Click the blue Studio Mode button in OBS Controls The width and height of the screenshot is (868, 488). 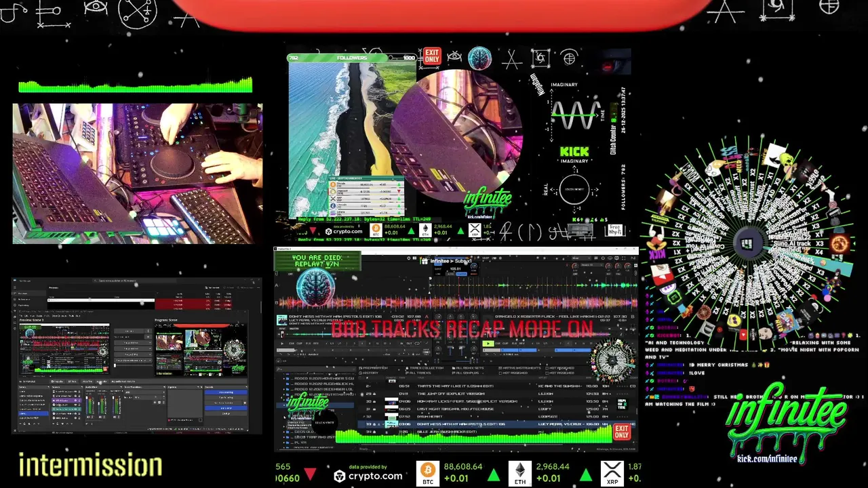click(226, 408)
